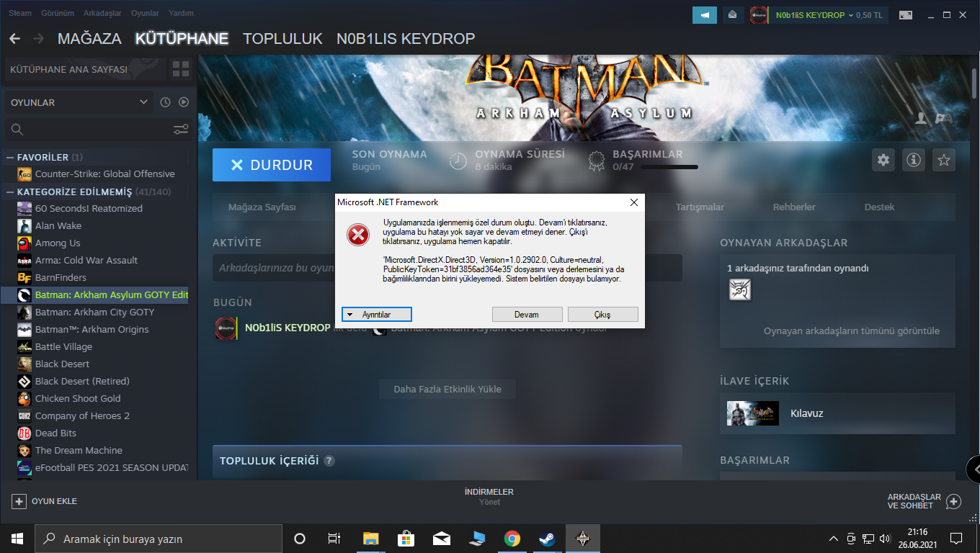
Task: Open advanced library filter settings
Action: tap(181, 130)
